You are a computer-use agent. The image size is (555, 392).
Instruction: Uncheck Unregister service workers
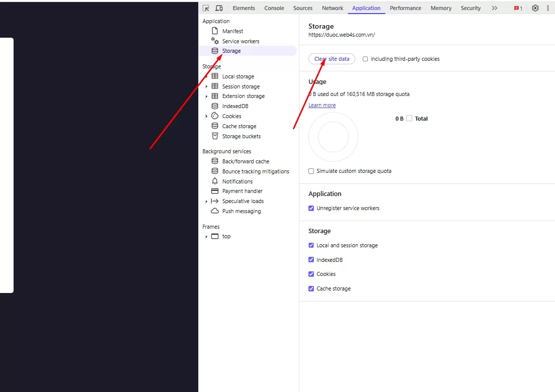pos(311,209)
